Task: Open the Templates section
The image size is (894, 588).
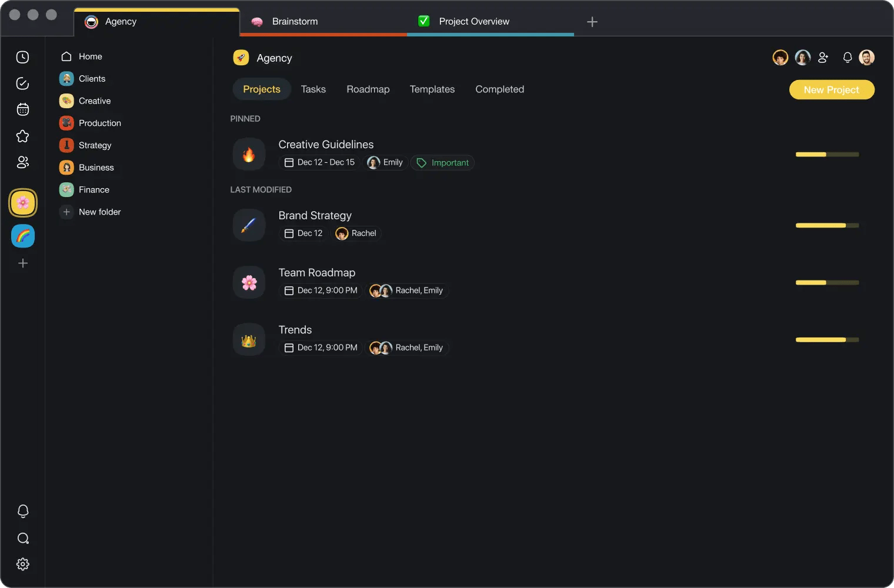Action: [432, 89]
